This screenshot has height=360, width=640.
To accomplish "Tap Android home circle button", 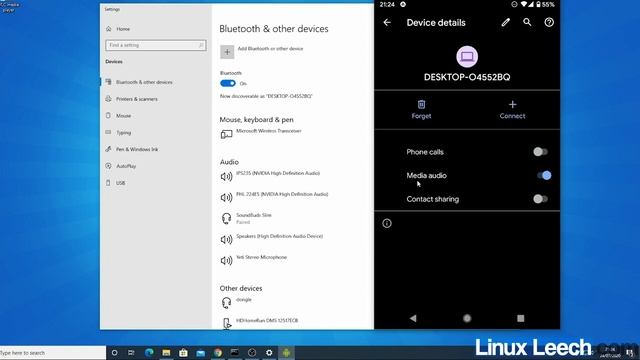I will click(467, 318).
